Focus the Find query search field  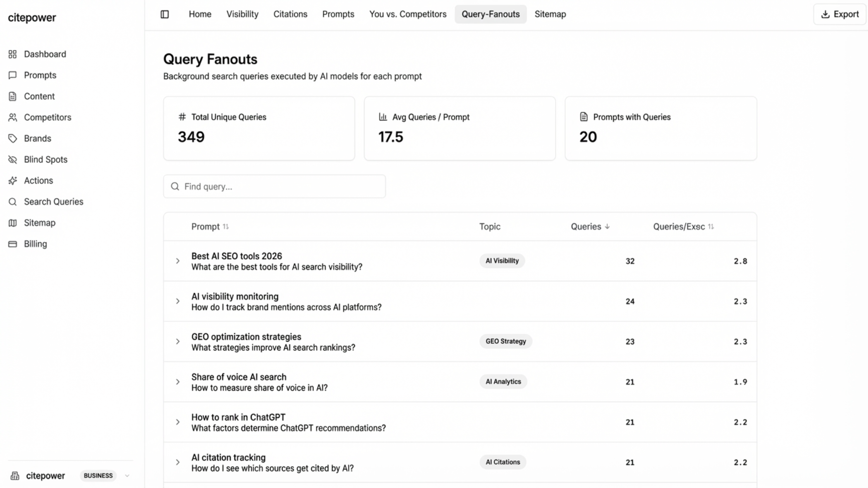pos(275,187)
